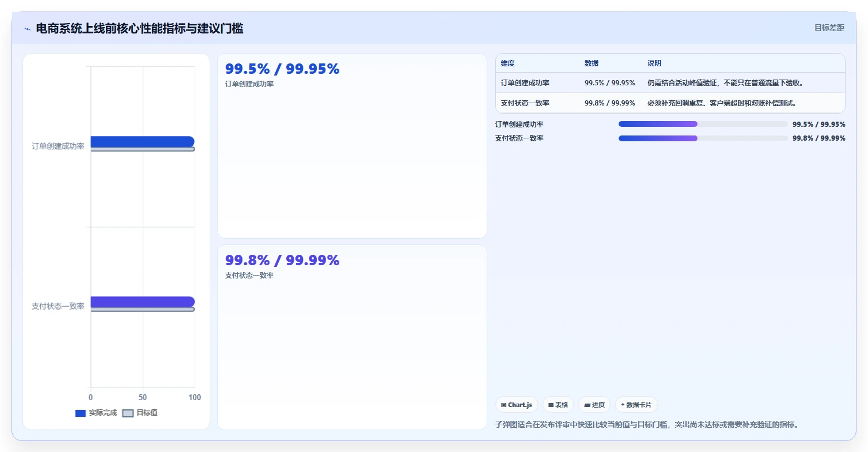
Task: Click the 支付状态一致率 cell in the table
Action: click(525, 103)
